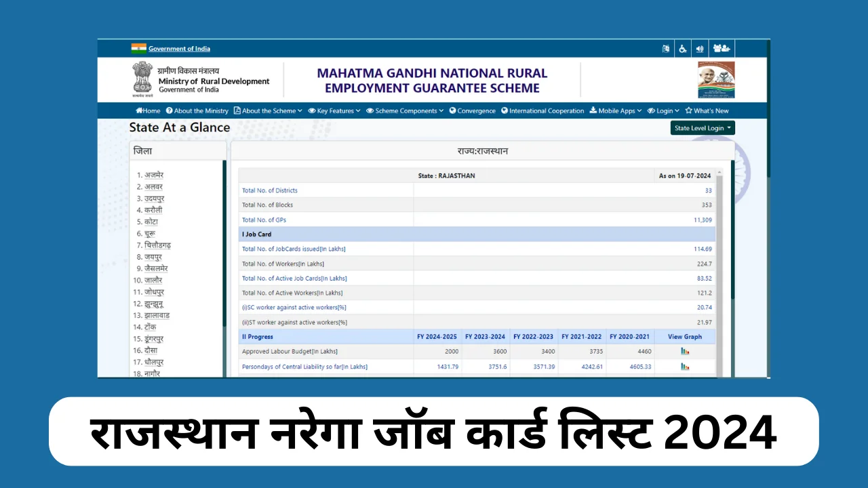Click JobCards issued value 114.69
Viewport: 868px width, 488px height.
[703, 249]
